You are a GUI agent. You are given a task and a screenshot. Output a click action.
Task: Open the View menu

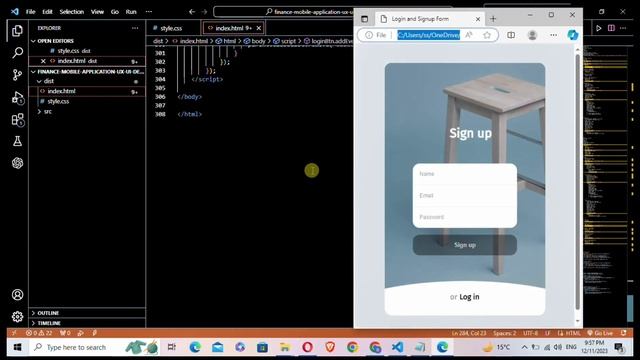point(97,12)
